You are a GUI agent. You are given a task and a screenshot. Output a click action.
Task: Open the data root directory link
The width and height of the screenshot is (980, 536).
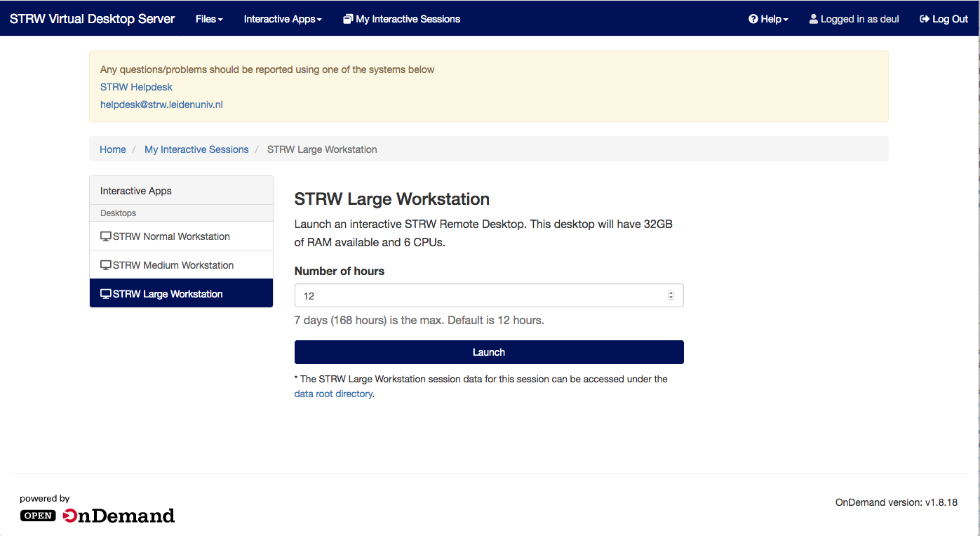pyautogui.click(x=333, y=394)
